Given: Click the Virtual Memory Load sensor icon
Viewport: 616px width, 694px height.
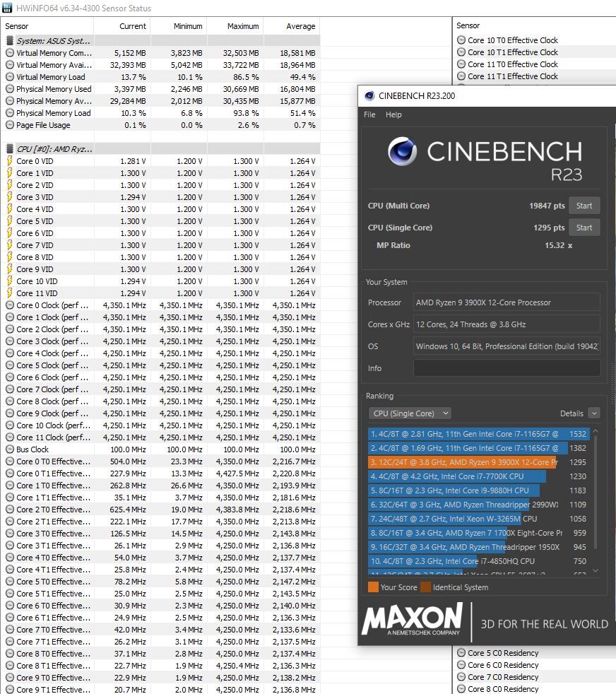Looking at the screenshot, I should [x=10, y=76].
